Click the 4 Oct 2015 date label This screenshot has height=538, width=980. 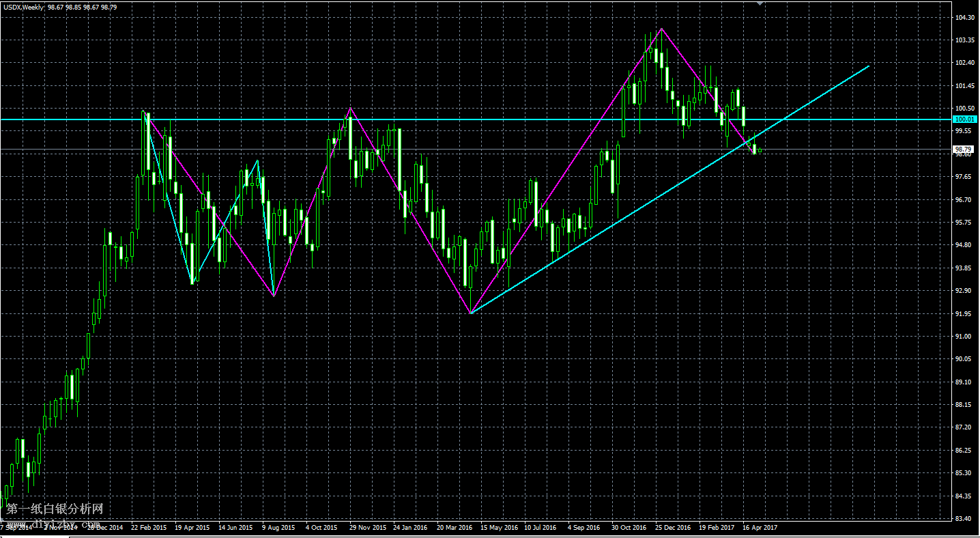[321, 528]
